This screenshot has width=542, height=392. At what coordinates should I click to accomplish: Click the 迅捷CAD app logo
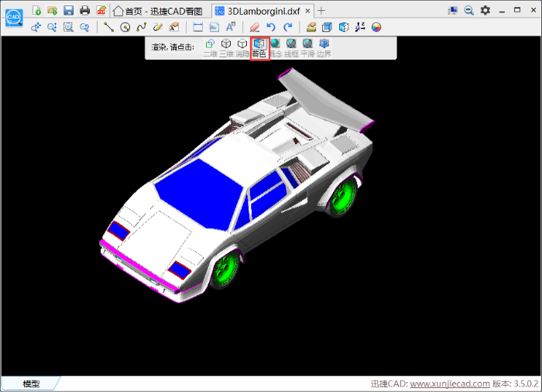[14, 17]
